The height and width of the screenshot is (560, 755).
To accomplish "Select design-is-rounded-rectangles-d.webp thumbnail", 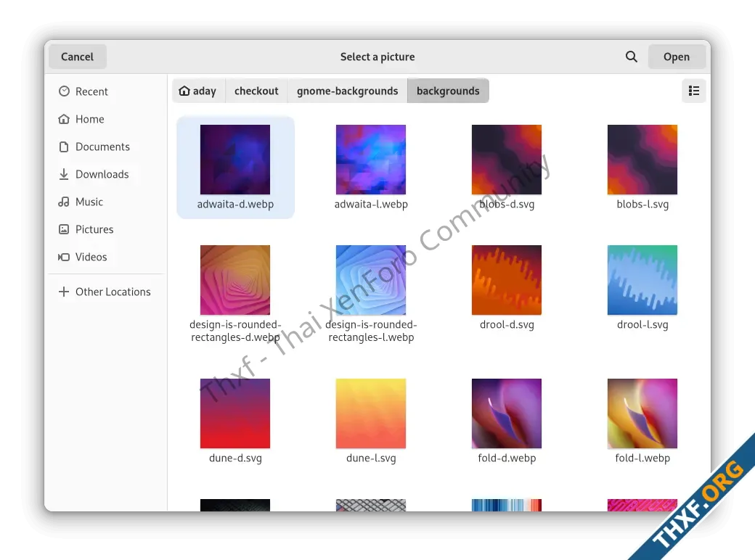I will pyautogui.click(x=235, y=280).
